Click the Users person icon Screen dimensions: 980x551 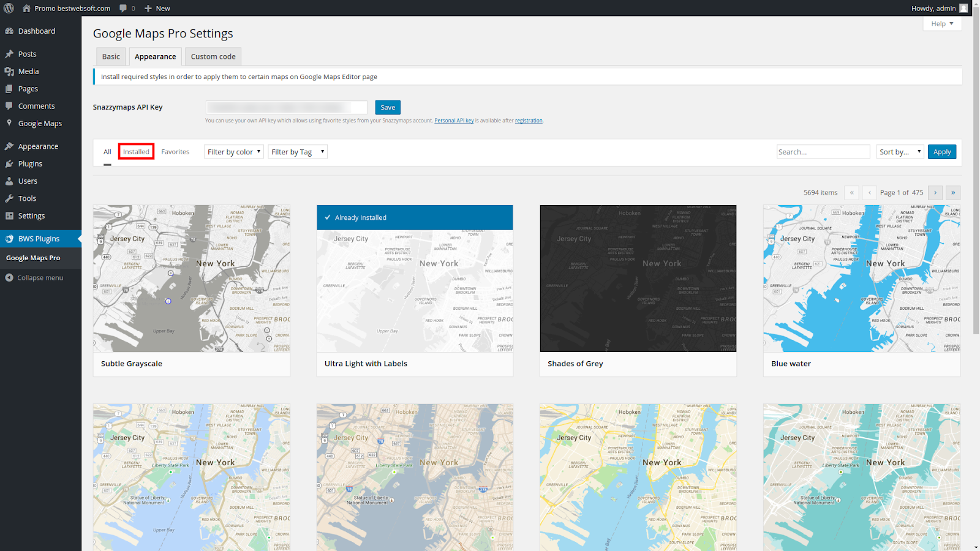(x=9, y=181)
